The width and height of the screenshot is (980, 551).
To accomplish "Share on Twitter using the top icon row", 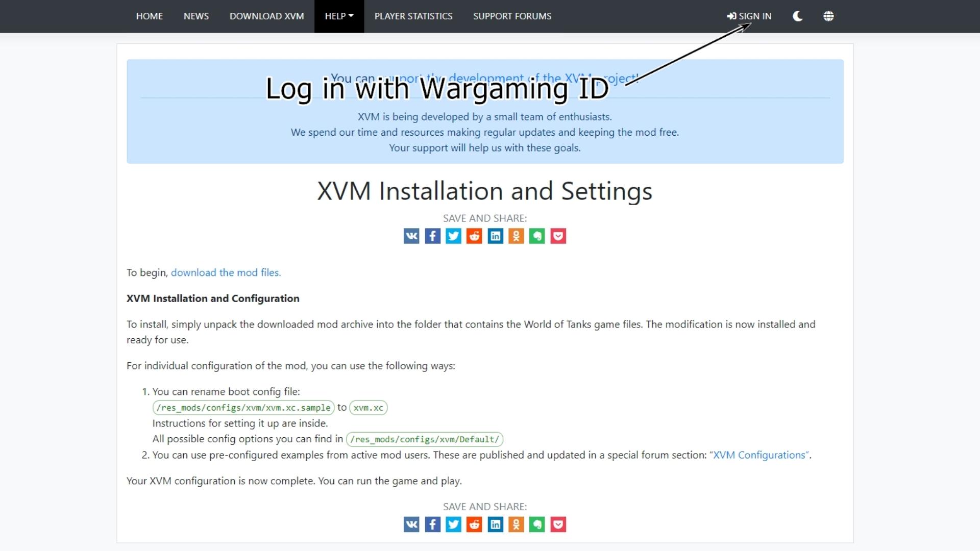I will coord(453,236).
